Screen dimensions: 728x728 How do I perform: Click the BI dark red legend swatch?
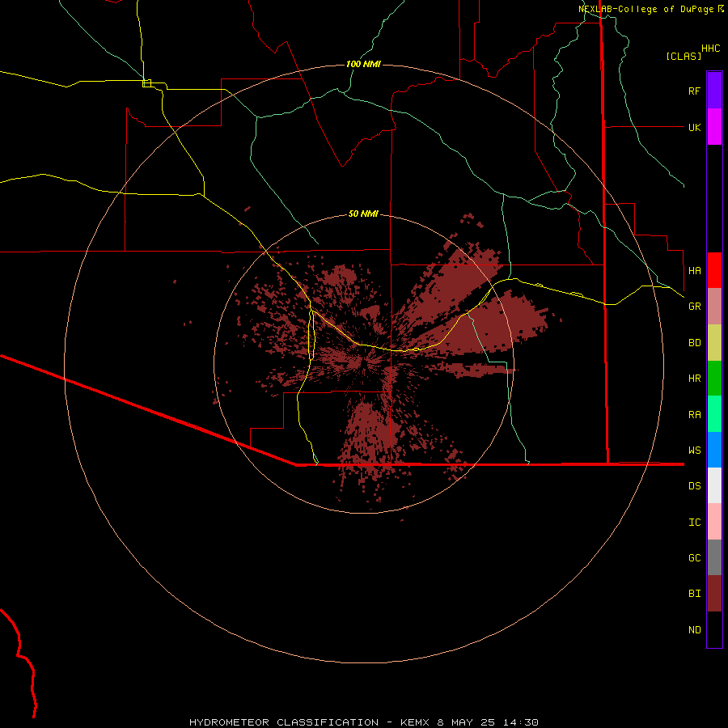(x=714, y=594)
